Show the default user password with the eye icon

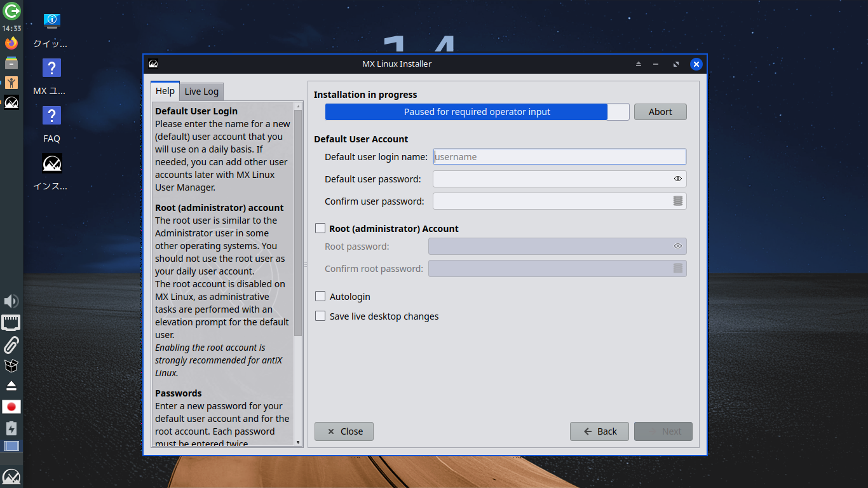click(678, 179)
